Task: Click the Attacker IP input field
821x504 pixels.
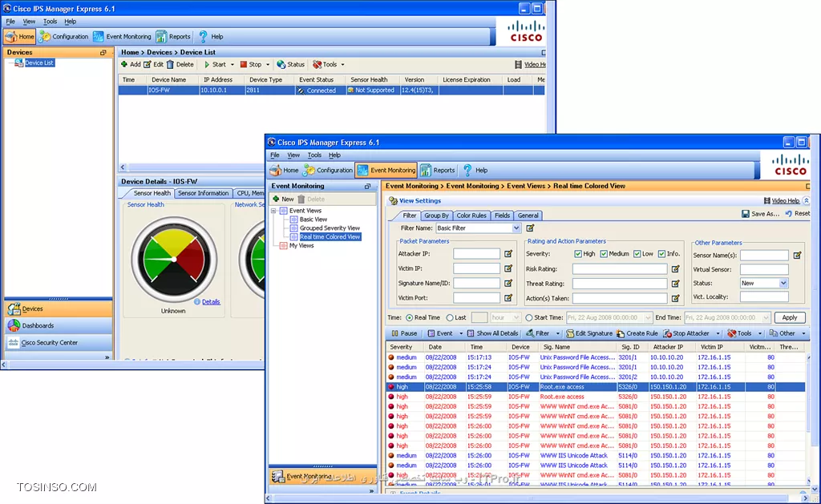Action: pyautogui.click(x=476, y=254)
